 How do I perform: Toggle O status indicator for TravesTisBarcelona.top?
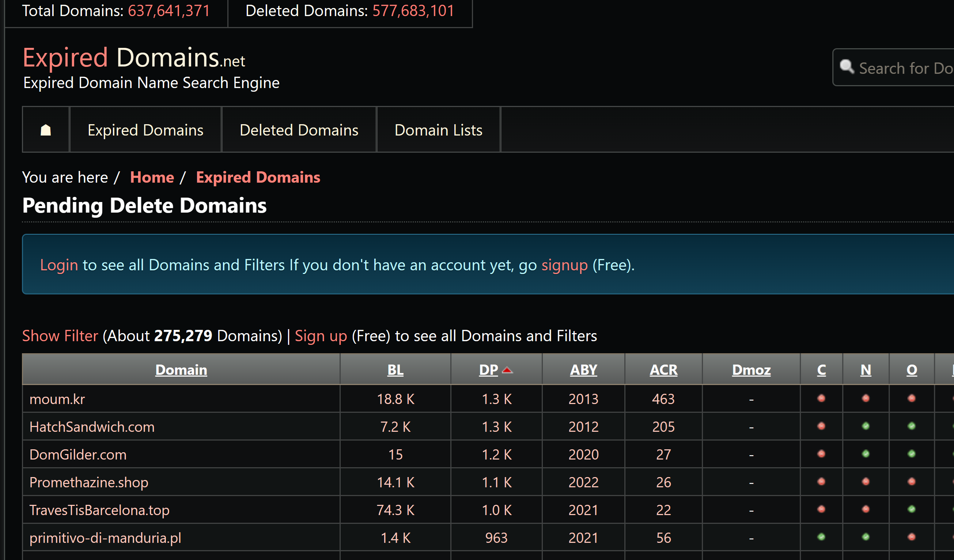pyautogui.click(x=910, y=509)
